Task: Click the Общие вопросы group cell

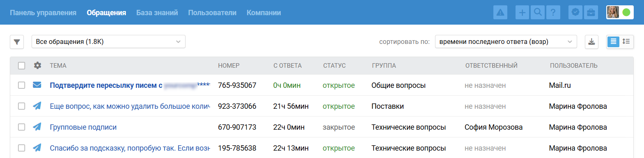Action: tap(399, 85)
